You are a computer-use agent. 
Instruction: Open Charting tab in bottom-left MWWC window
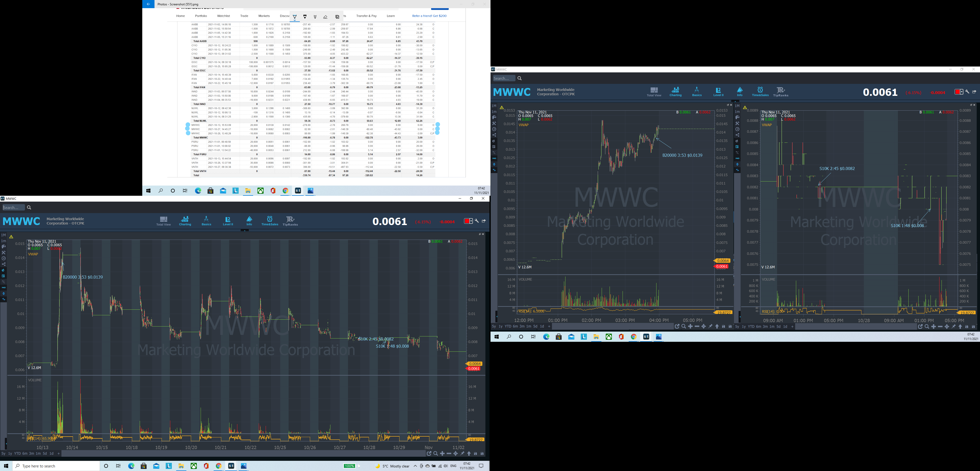(x=185, y=221)
